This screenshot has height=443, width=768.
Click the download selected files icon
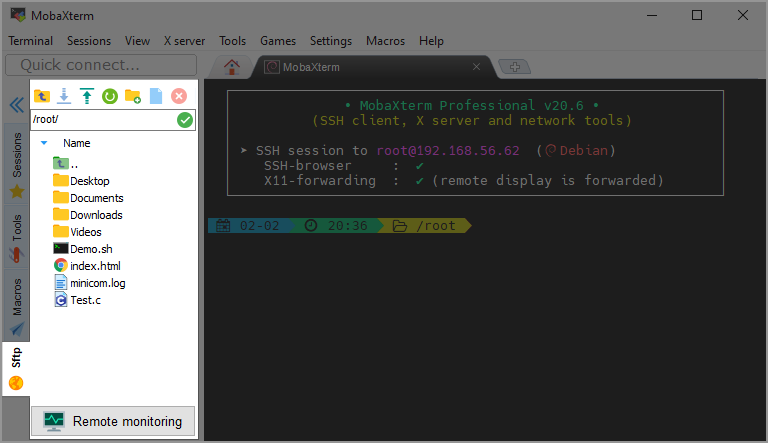coord(64,96)
